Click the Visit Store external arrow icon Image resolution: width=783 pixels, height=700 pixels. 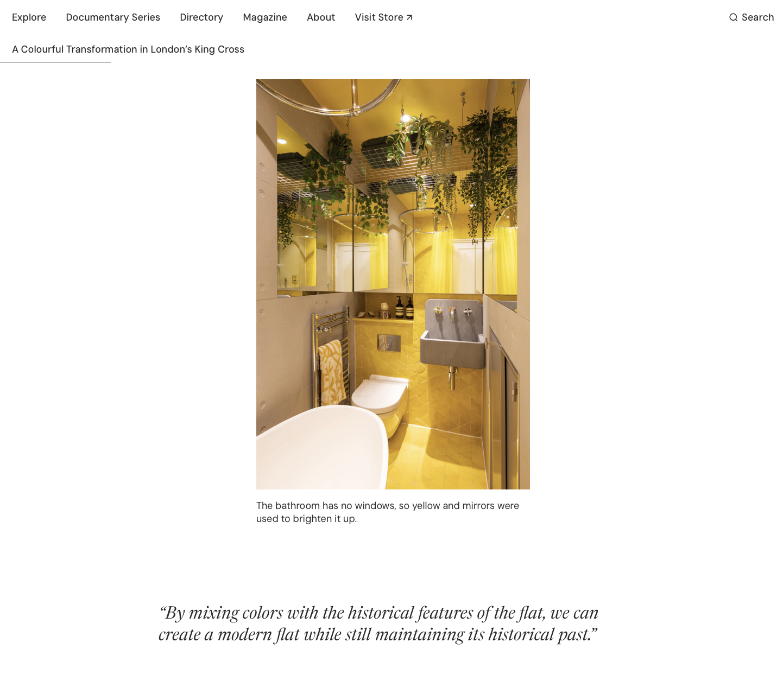(409, 17)
